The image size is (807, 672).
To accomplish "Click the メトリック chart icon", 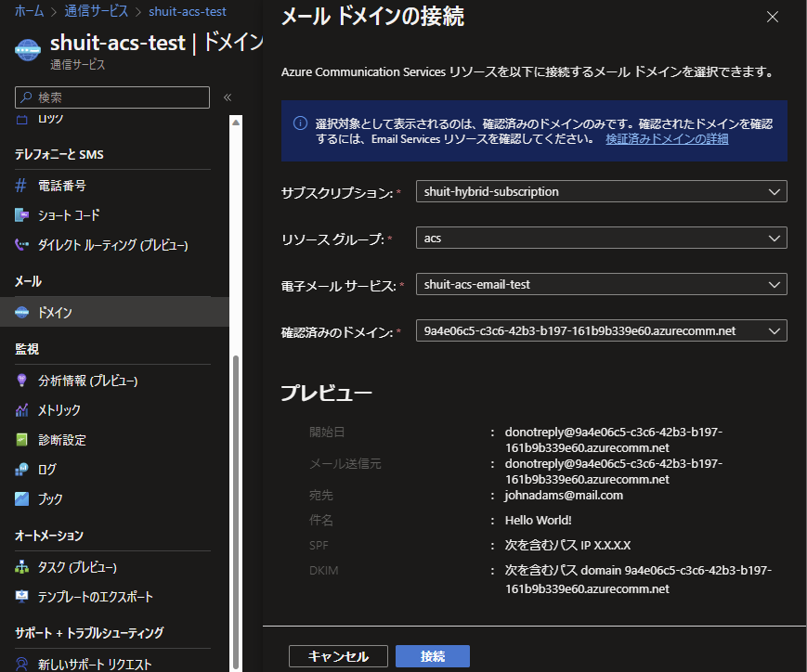I will coord(21,410).
